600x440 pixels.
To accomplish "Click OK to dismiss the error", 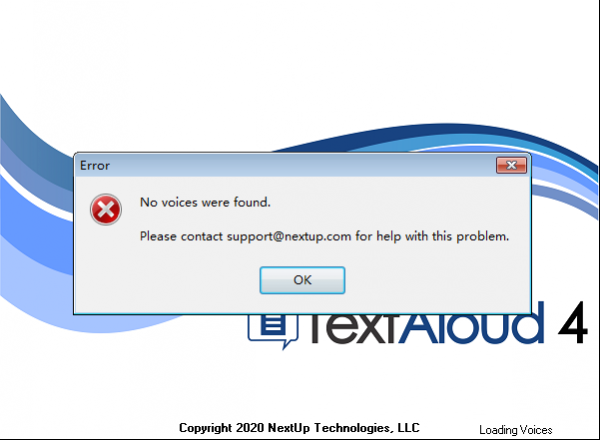I will (x=302, y=280).
